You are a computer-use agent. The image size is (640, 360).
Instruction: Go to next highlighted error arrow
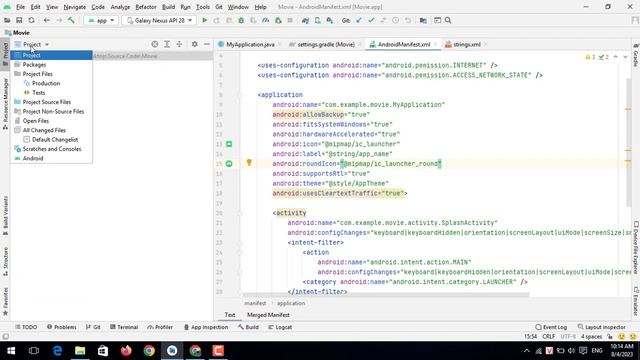tap(625, 57)
